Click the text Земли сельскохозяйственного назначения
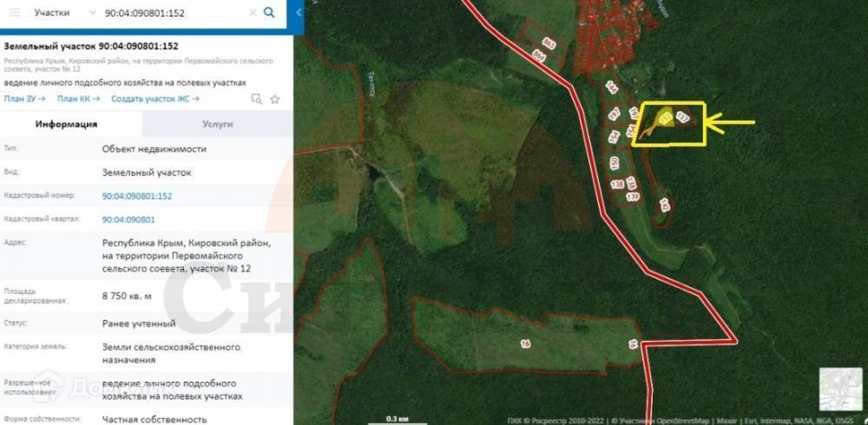The width and height of the screenshot is (868, 425). (171, 353)
